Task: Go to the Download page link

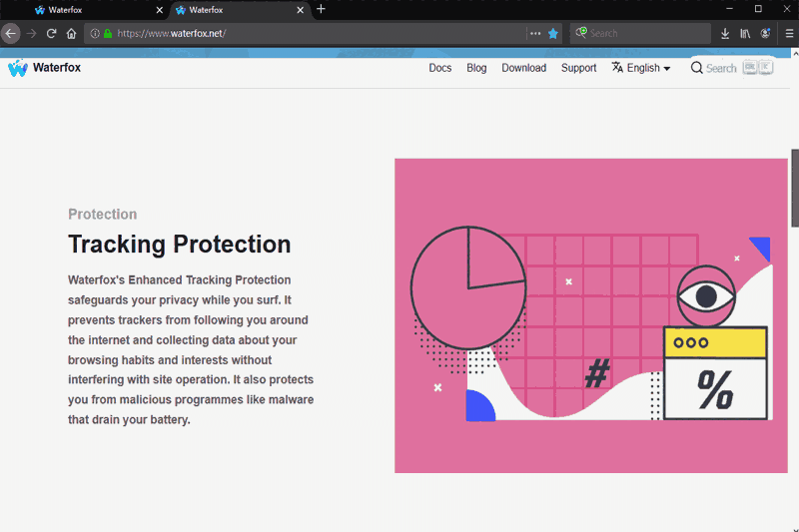Action: point(523,68)
